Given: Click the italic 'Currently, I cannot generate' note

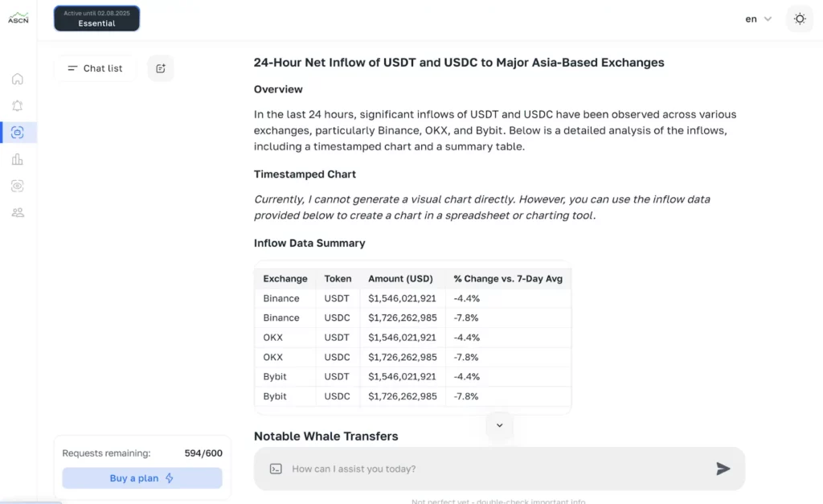Looking at the screenshot, I should [x=482, y=207].
